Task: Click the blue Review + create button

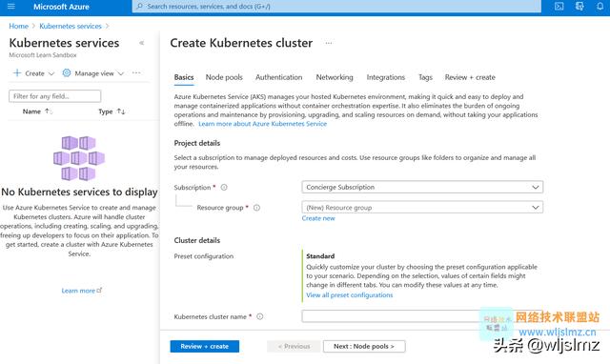Action: [205, 346]
